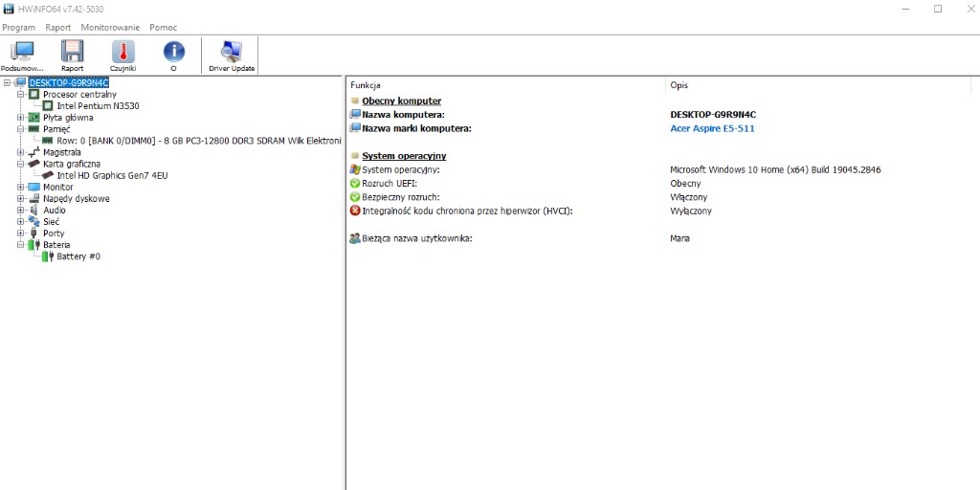This screenshot has height=490, width=980.
Task: Click the red X icon beside HVCI row
Action: click(355, 212)
